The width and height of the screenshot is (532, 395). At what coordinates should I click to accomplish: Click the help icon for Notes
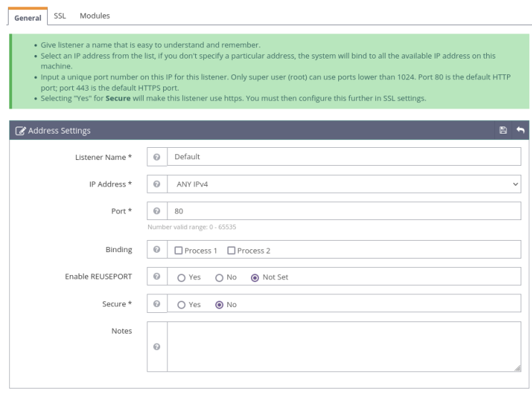pos(157,346)
